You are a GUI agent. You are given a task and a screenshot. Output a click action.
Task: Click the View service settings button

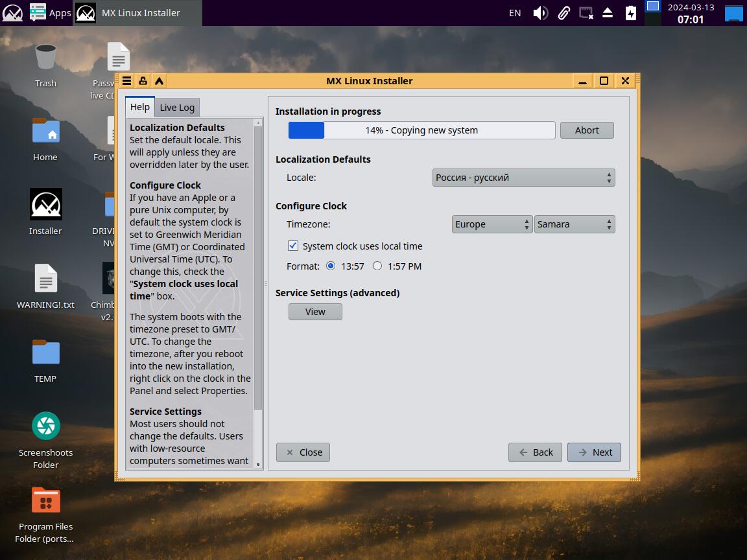tap(315, 312)
